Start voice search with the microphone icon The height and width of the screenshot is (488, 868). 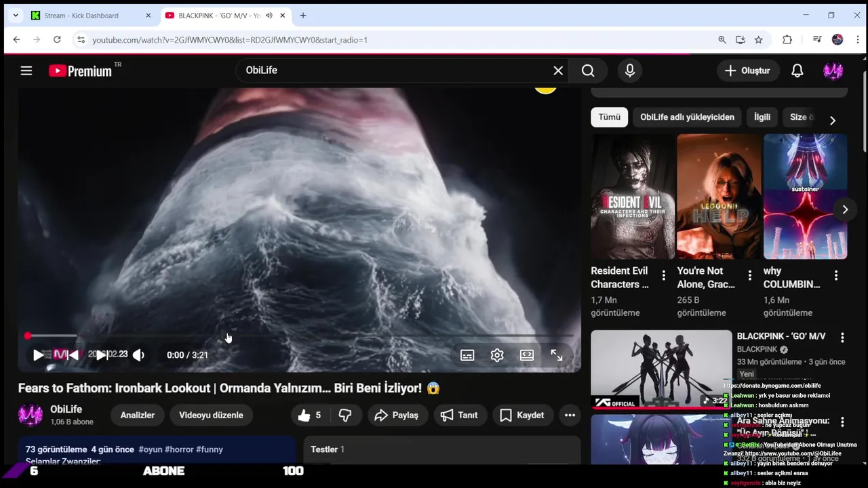(630, 70)
